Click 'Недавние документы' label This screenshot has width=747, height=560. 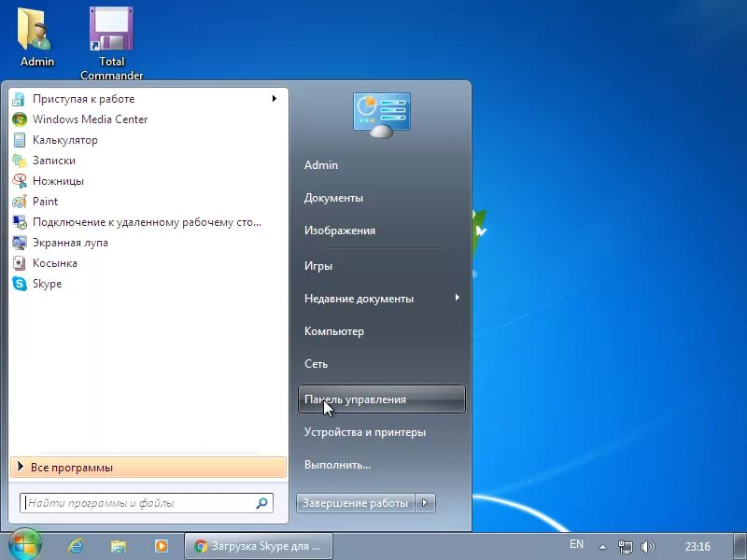[x=359, y=299]
